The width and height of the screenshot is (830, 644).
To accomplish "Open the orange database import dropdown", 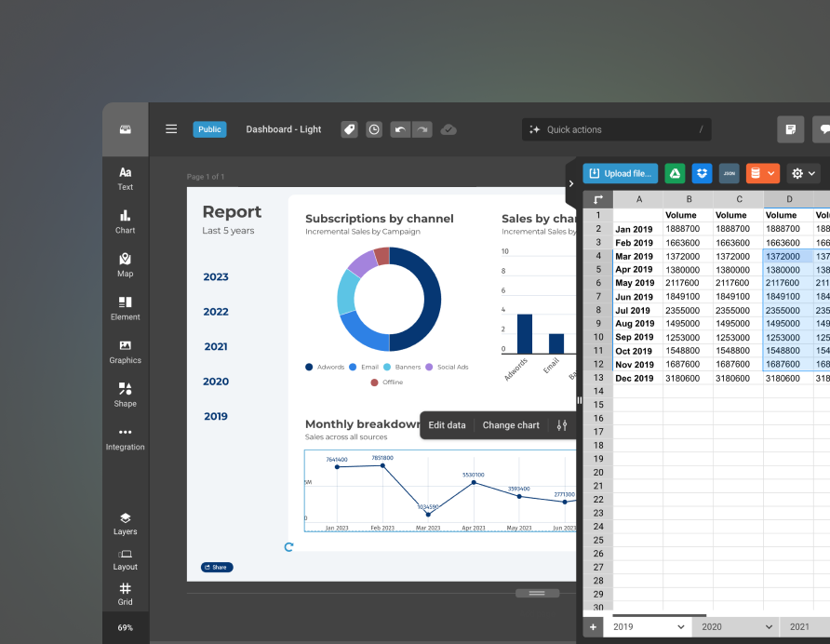I will click(763, 173).
